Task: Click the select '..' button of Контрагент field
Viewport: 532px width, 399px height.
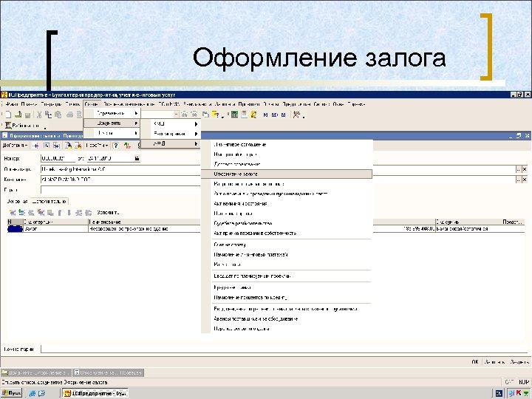Action: pyautogui.click(x=519, y=180)
